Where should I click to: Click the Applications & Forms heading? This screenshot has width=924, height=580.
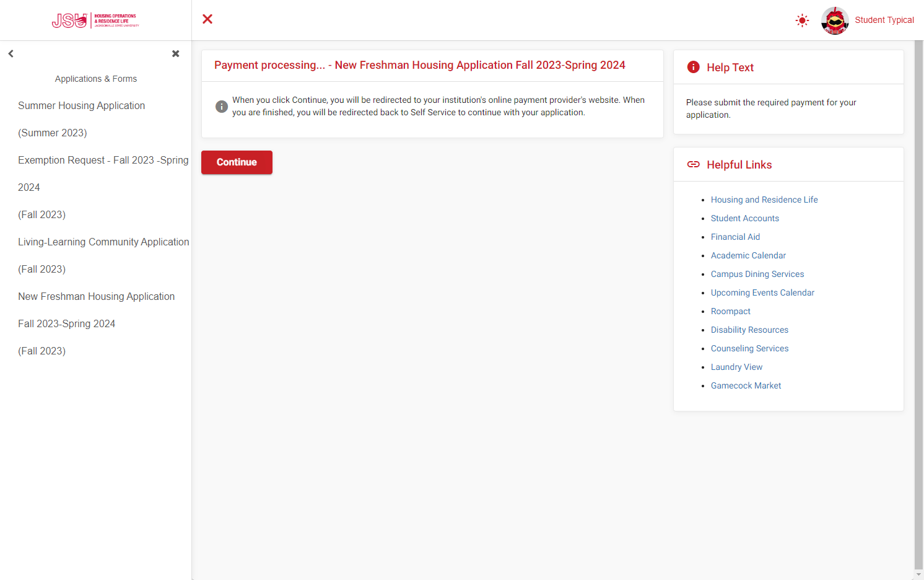pyautogui.click(x=96, y=79)
